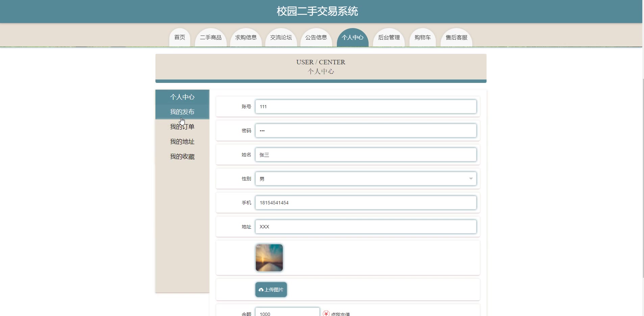Image resolution: width=644 pixels, height=316 pixels.
Task: Click the 账号 input field
Action: [366, 107]
